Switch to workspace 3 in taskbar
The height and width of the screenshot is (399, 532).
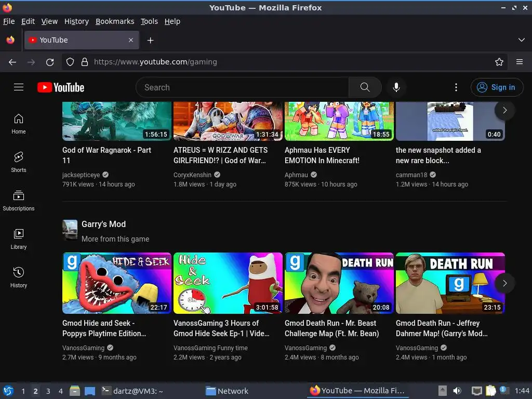48,391
